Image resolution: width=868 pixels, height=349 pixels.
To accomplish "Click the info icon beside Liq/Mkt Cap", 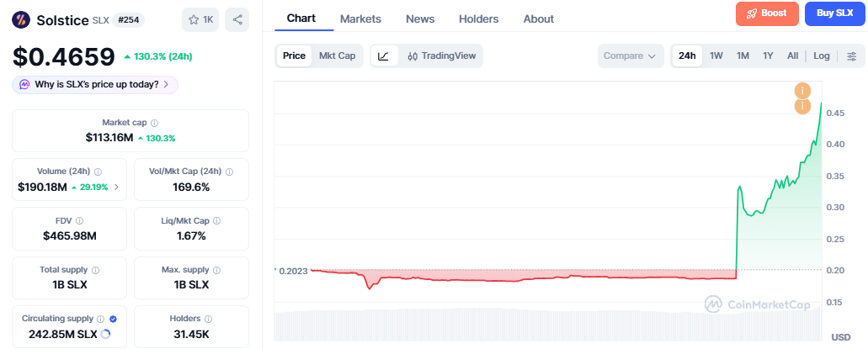I will pos(216,220).
